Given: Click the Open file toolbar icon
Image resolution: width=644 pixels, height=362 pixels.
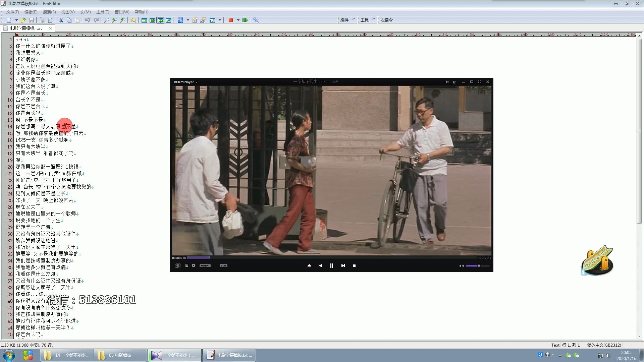Looking at the screenshot, I should 23,20.
